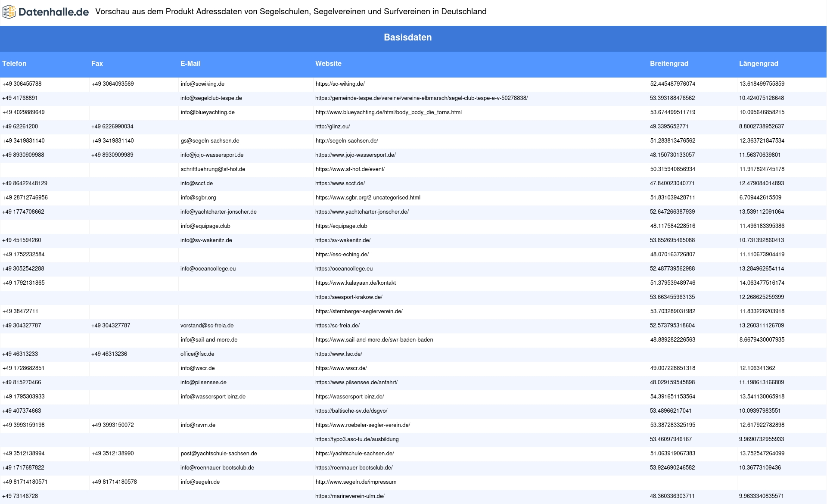Select latitude value 48.117584228516
The width and height of the screenshot is (827, 504).
pos(672,226)
